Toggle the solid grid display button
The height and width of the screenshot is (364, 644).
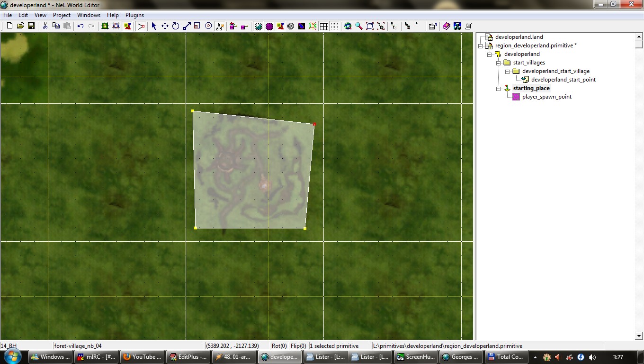point(324,26)
